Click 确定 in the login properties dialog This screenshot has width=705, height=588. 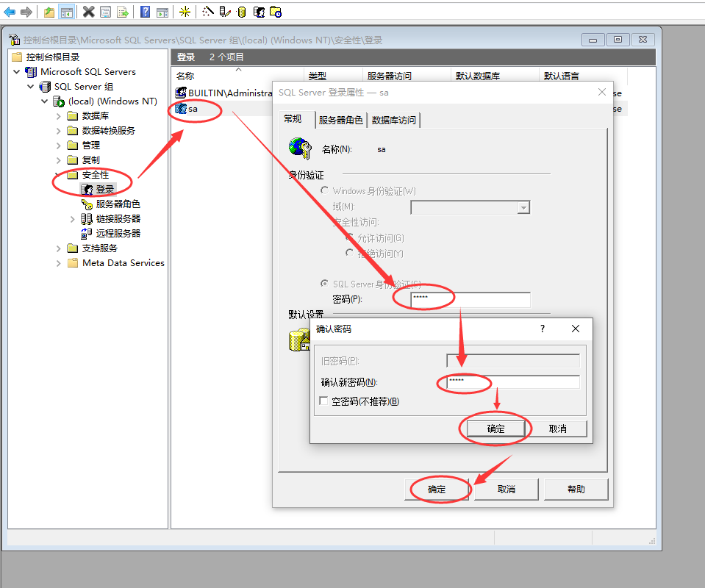pyautogui.click(x=437, y=489)
